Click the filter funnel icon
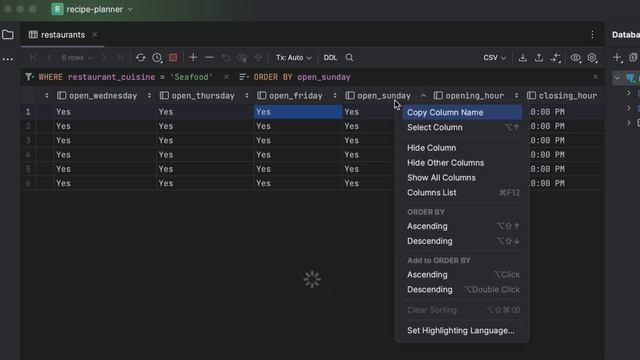Image resolution: width=640 pixels, height=360 pixels. tap(29, 77)
